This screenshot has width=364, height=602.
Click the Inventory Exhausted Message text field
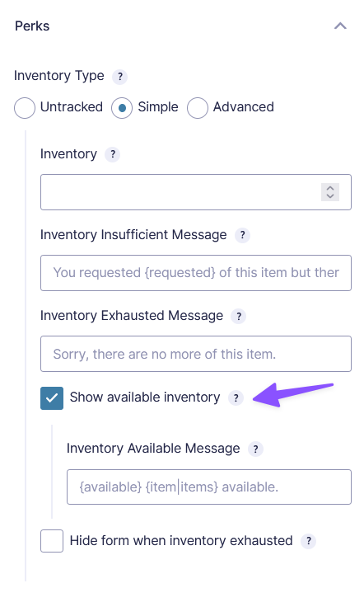[x=196, y=354]
